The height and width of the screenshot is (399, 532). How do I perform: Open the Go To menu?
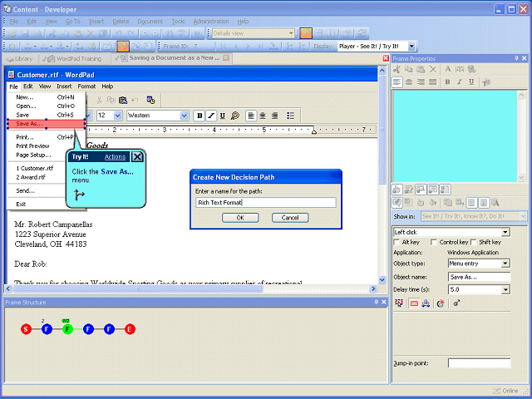[72, 22]
